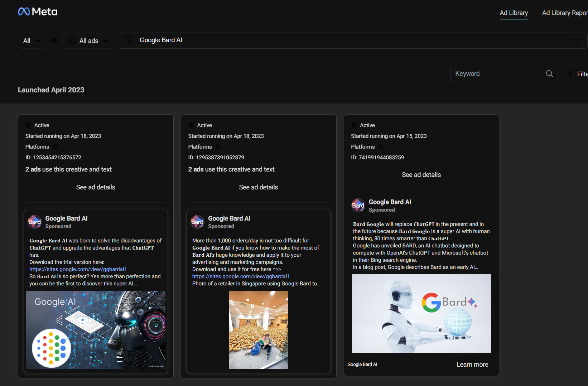Click the Started running on Apr 15, 2023 text
This screenshot has width=588, height=386.
tap(389, 136)
